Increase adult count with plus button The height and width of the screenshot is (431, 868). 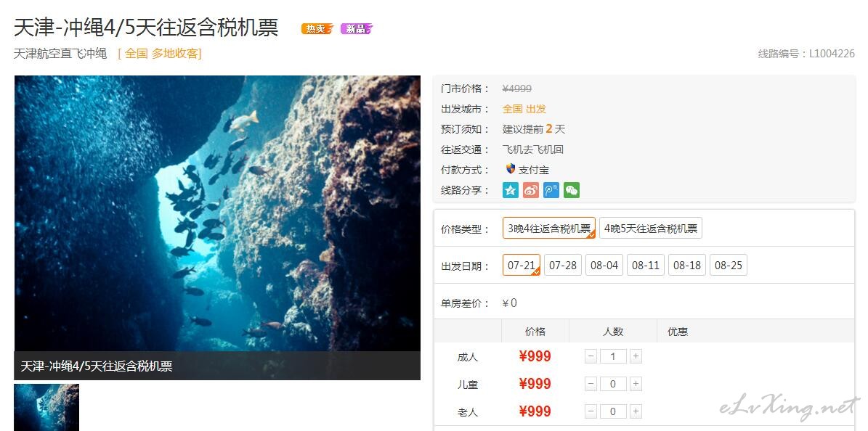(636, 356)
